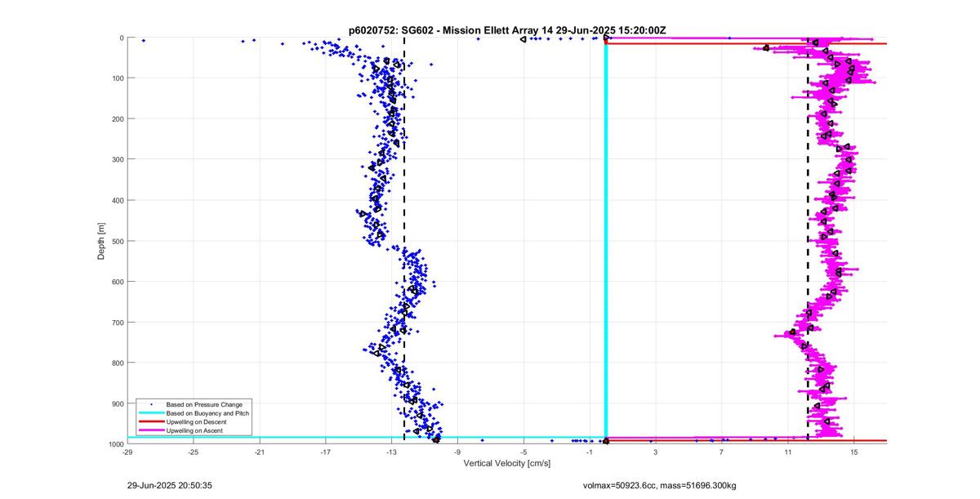Click y-axis tick label '600'

point(118,282)
